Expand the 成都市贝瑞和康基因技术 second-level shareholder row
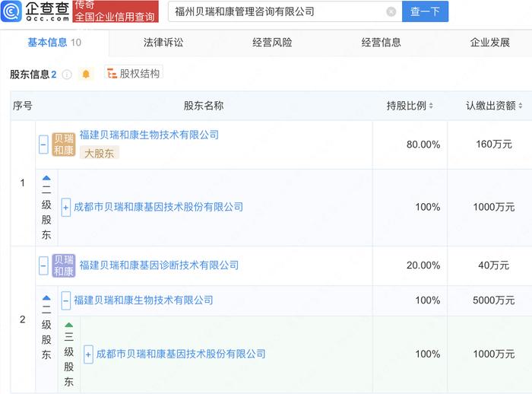 pos(66,207)
